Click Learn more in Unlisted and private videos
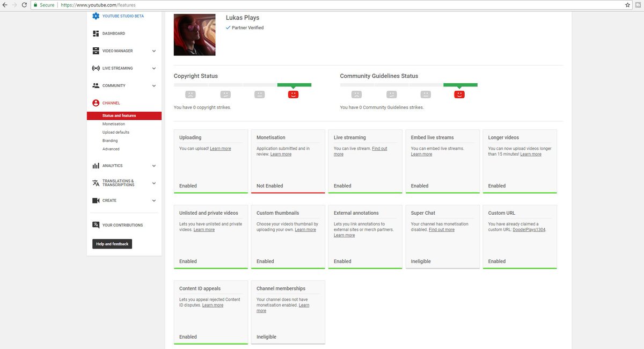This screenshot has height=349, width=644. [x=204, y=229]
